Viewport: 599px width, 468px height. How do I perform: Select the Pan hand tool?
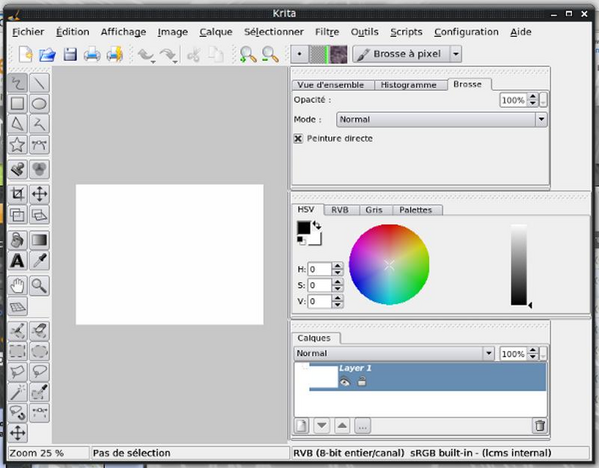tap(17, 285)
